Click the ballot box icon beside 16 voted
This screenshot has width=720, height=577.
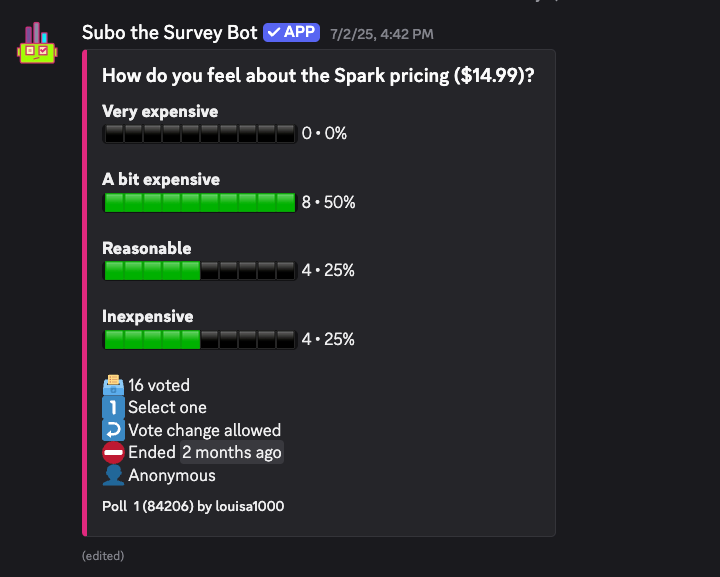[113, 385]
